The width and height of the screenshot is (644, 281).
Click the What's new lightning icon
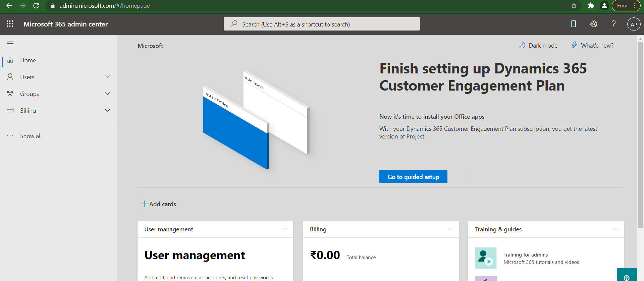(x=574, y=45)
